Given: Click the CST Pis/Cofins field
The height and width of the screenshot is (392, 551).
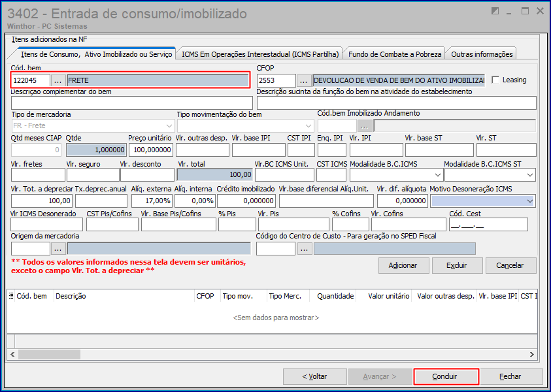Looking at the screenshot, I should [x=112, y=225].
